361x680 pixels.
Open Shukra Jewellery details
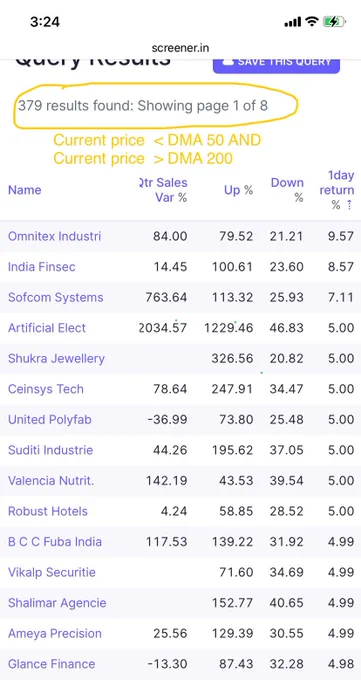pos(56,359)
